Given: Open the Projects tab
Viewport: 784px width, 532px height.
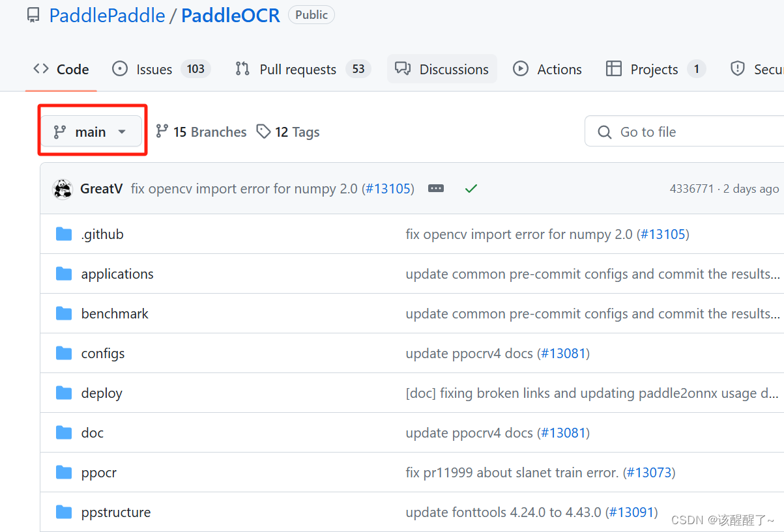Looking at the screenshot, I should point(656,69).
